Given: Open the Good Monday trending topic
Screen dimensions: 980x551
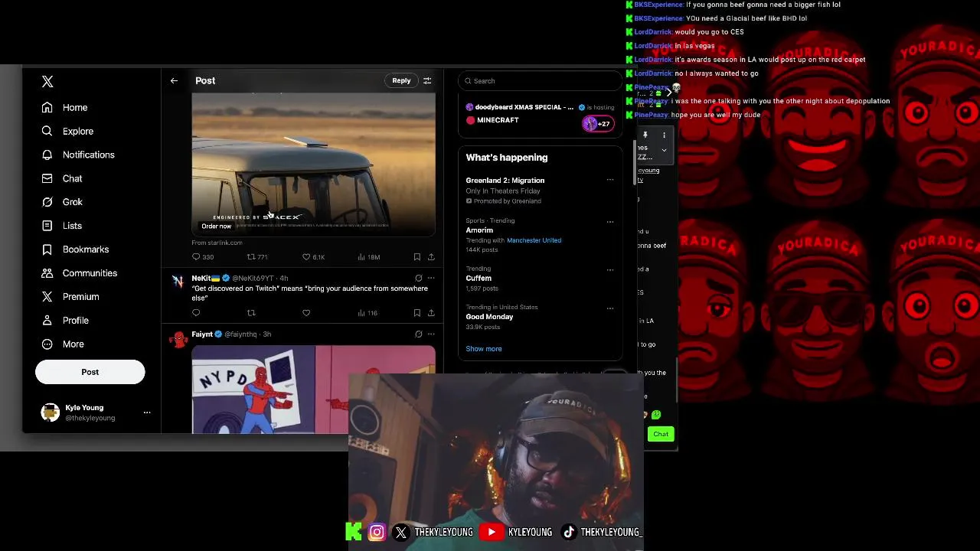Looking at the screenshot, I should [489, 317].
